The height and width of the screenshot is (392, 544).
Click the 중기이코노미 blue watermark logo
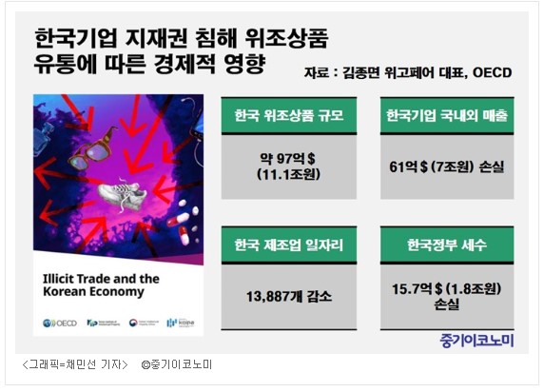pos(476,341)
